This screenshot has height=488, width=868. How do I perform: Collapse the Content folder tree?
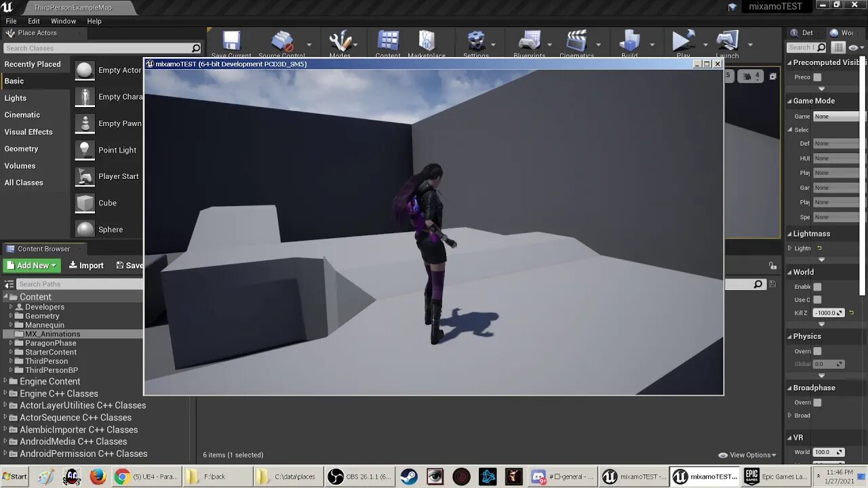(5, 297)
